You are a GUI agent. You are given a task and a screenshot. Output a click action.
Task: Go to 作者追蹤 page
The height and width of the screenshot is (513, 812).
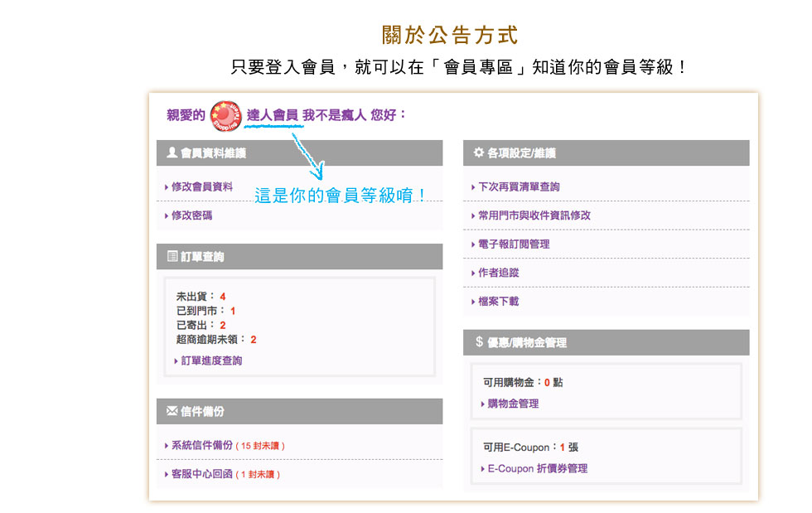pos(499,273)
